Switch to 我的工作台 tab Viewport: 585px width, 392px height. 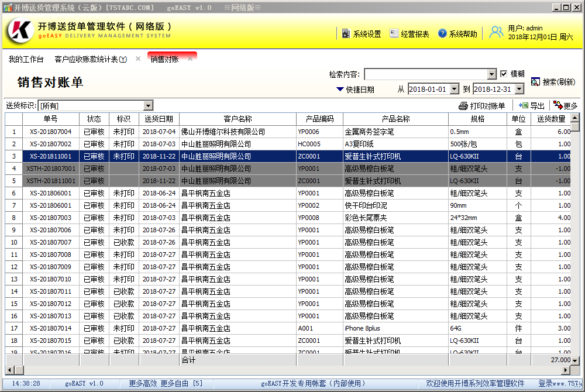[26, 60]
